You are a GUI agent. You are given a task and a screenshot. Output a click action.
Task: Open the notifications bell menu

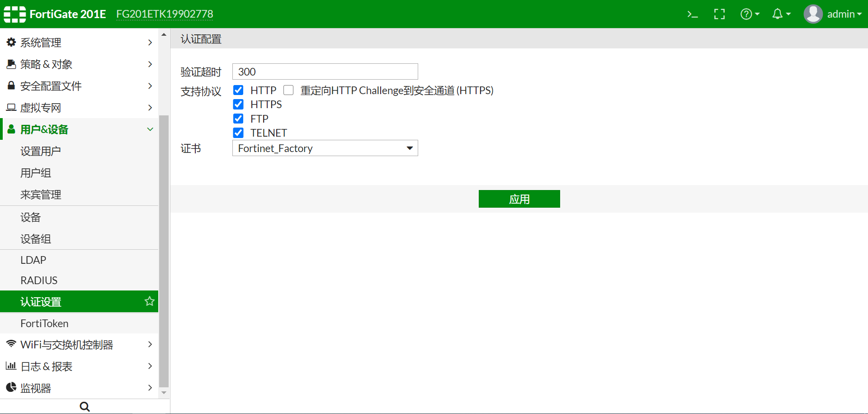(781, 14)
